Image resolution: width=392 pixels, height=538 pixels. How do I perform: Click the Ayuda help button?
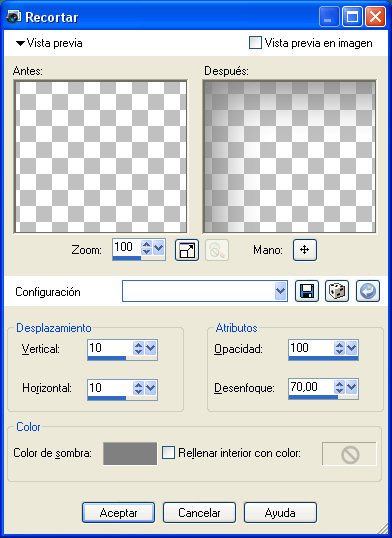point(280,513)
